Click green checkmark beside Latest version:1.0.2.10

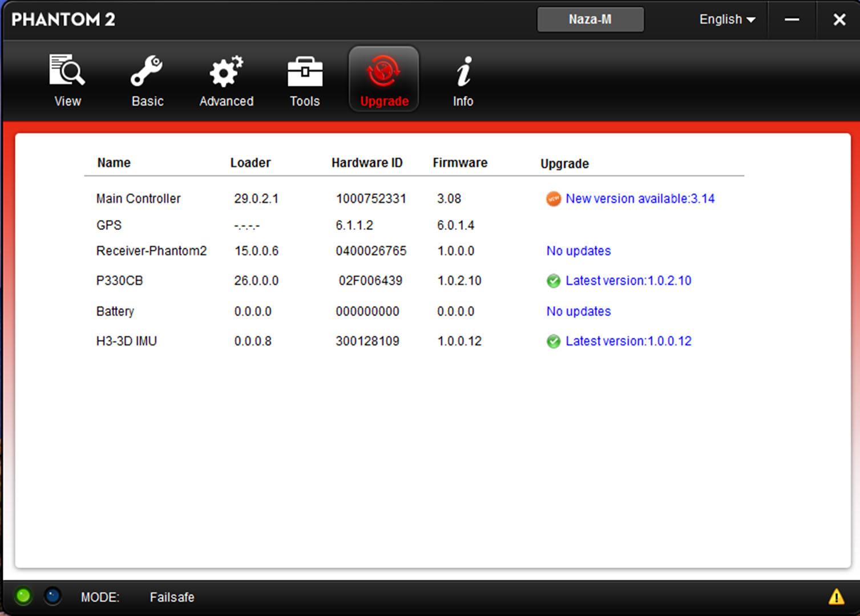coord(554,281)
